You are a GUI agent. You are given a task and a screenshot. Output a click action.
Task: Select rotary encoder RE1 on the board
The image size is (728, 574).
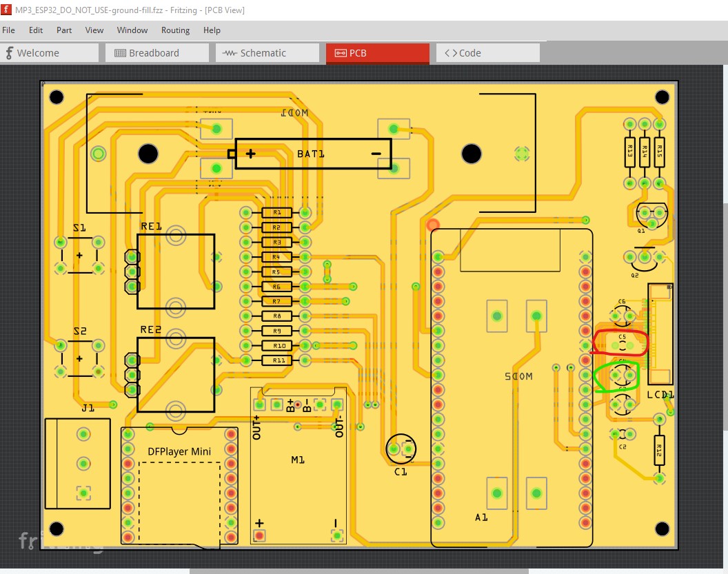click(175, 271)
